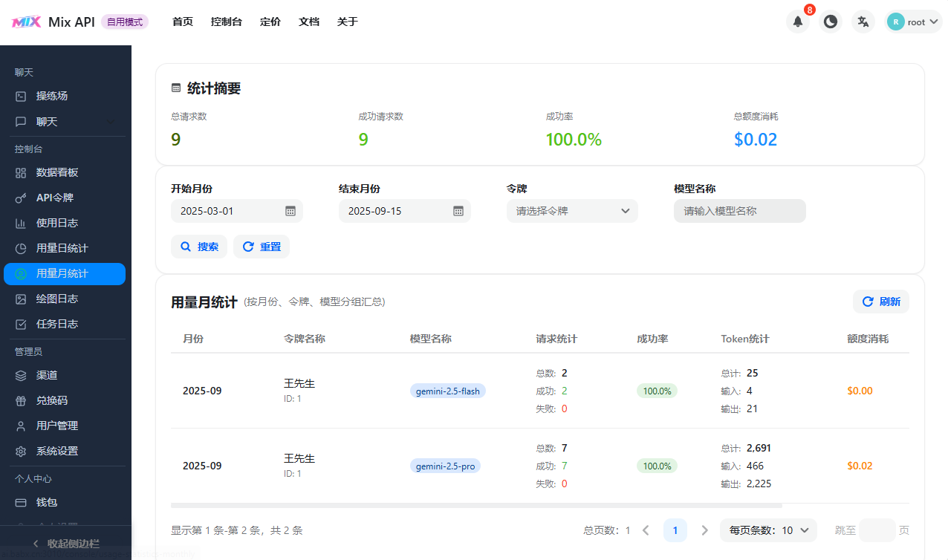The image size is (948, 560).
Task: Expand the 聊天 submenu chevron
Action: click(x=111, y=122)
